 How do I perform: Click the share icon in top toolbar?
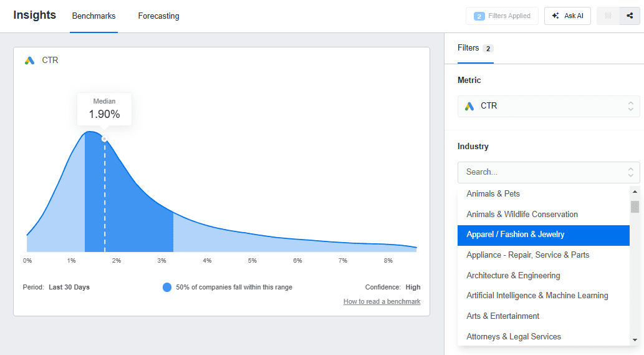point(630,16)
